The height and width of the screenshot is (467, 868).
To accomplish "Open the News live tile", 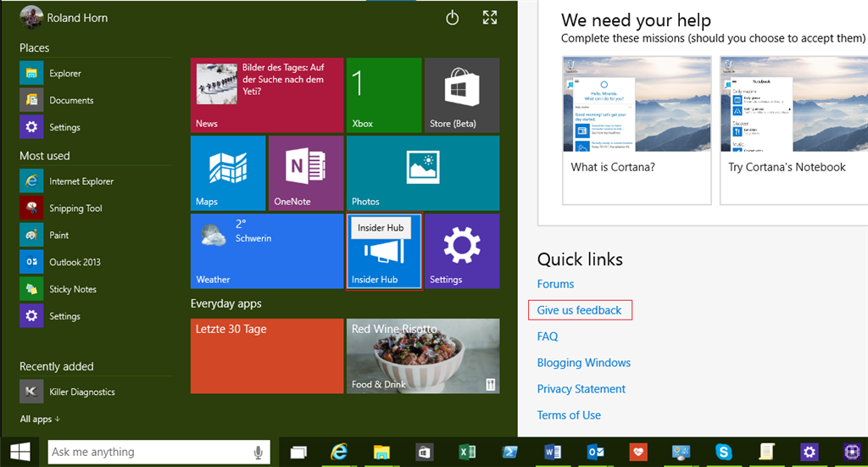I will (x=267, y=95).
